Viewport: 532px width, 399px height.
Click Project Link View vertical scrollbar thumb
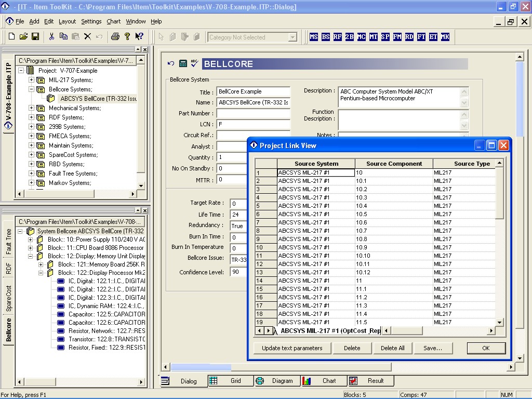click(499, 194)
